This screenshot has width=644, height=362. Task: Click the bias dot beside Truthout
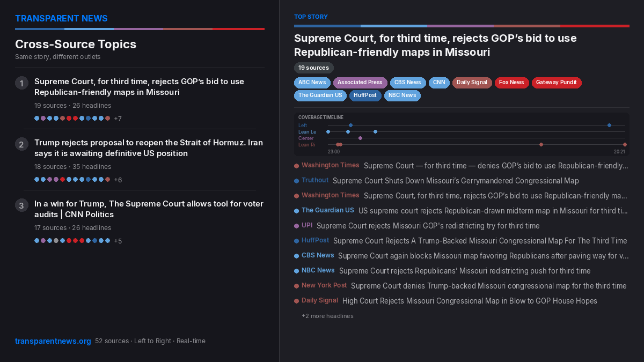296,181
